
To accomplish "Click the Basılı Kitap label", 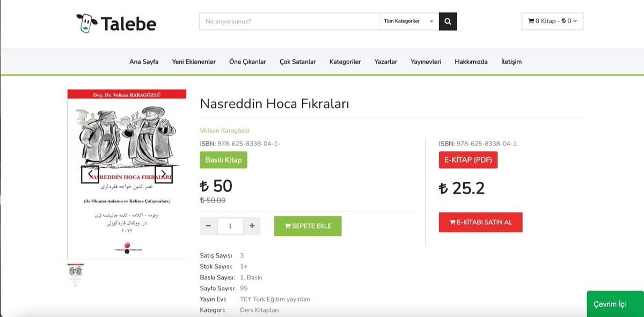I will click(223, 159).
